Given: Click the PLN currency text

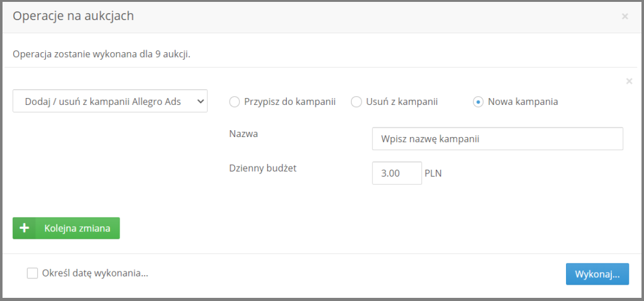Looking at the screenshot, I should 433,173.
